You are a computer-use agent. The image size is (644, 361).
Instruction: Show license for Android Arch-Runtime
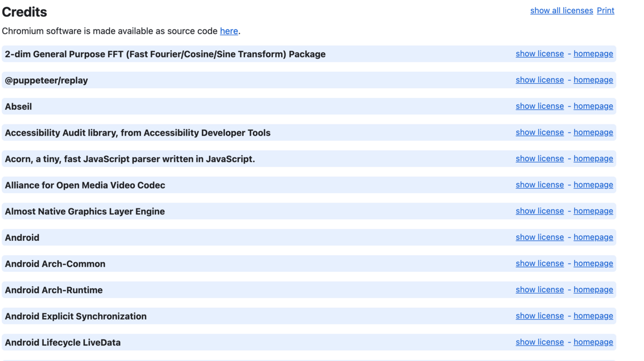coord(539,290)
